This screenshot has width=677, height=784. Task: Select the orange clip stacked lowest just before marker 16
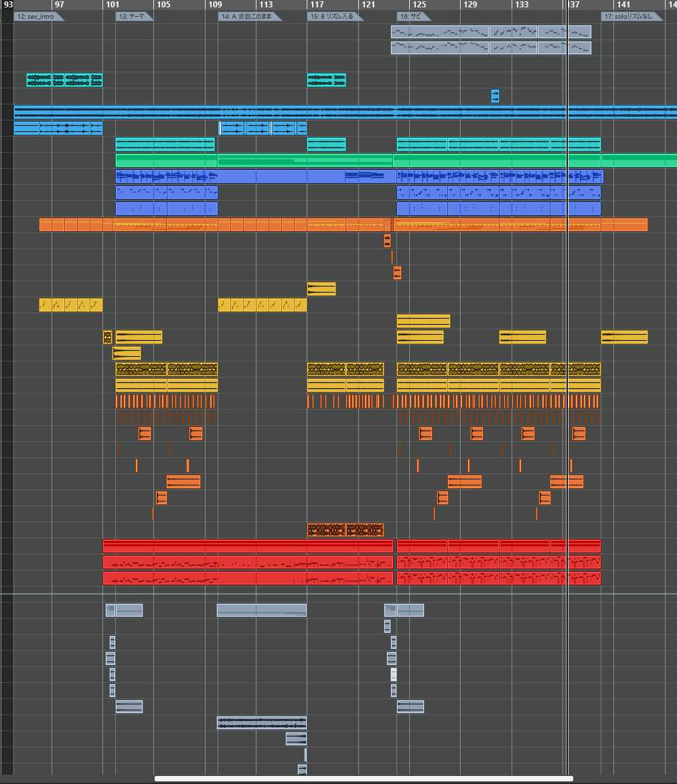(x=398, y=273)
